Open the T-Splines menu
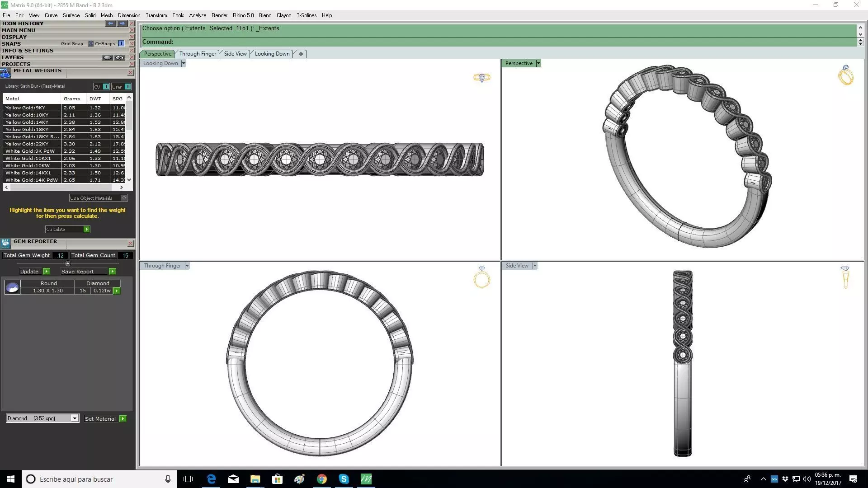The image size is (868, 488). click(307, 15)
